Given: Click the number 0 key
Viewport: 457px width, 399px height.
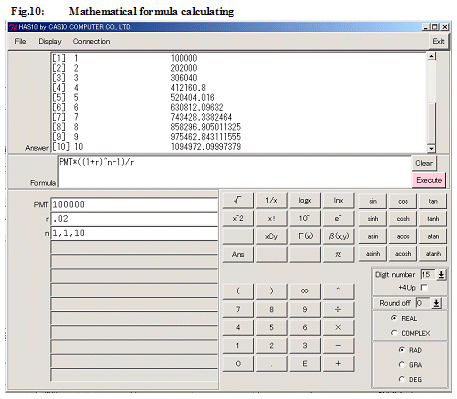Looking at the screenshot, I should pyautogui.click(x=238, y=364).
